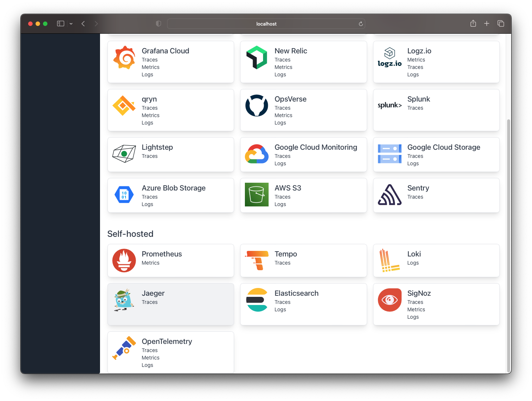Go back to the previous page
This screenshot has height=401, width=532.
point(83,23)
